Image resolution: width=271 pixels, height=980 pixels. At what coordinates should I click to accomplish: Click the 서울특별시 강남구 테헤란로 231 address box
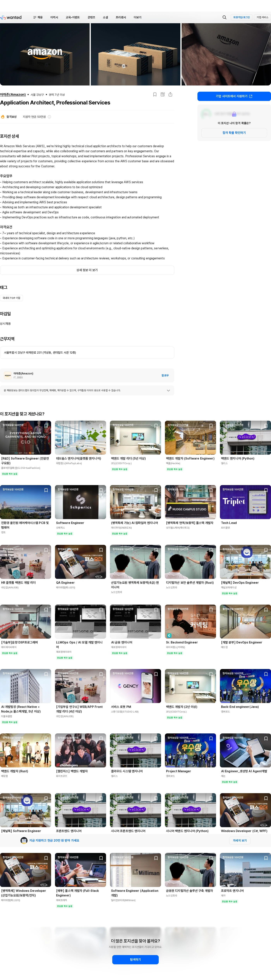click(x=87, y=353)
